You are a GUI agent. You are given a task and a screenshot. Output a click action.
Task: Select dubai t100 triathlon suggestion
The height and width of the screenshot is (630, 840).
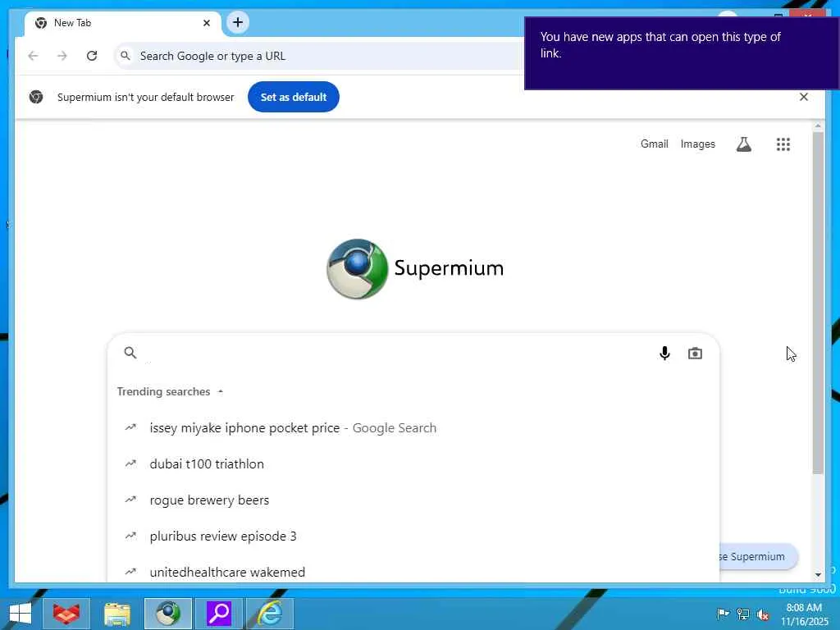tap(413, 464)
